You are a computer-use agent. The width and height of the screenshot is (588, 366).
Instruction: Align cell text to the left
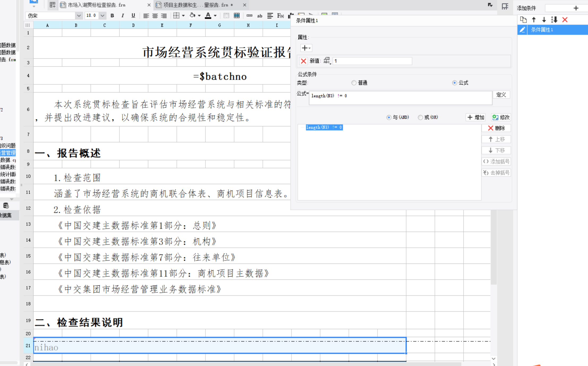click(146, 16)
